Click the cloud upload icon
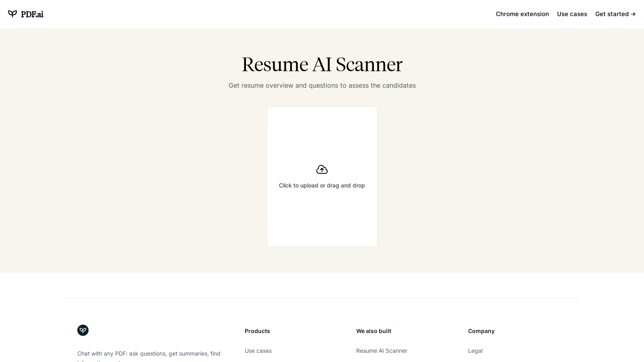The height and width of the screenshot is (362, 644). coord(322,169)
